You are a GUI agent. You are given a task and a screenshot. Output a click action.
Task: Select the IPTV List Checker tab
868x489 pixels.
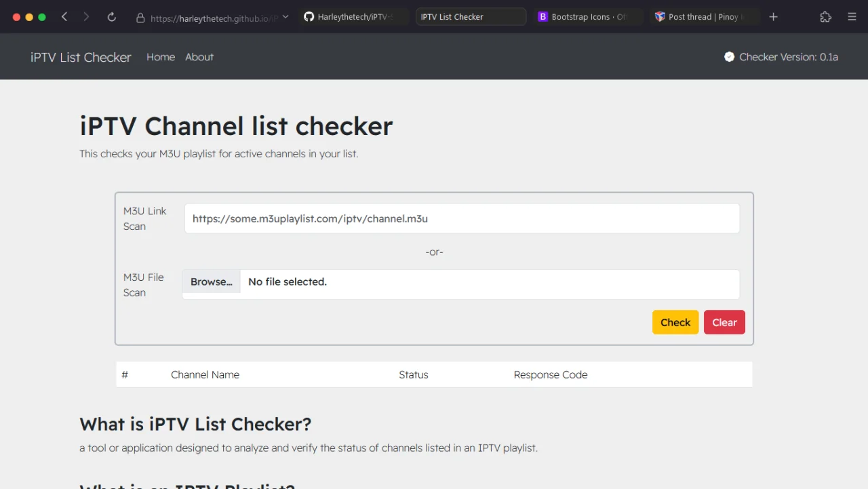[x=471, y=17]
